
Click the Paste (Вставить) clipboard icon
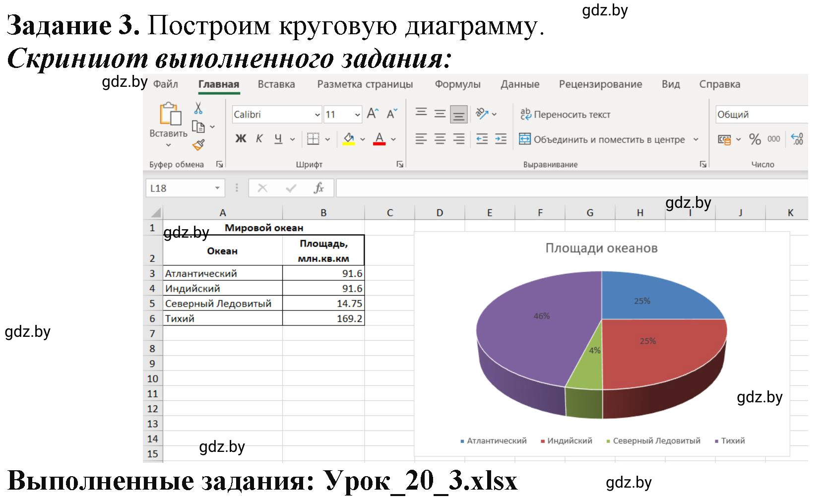click(170, 114)
